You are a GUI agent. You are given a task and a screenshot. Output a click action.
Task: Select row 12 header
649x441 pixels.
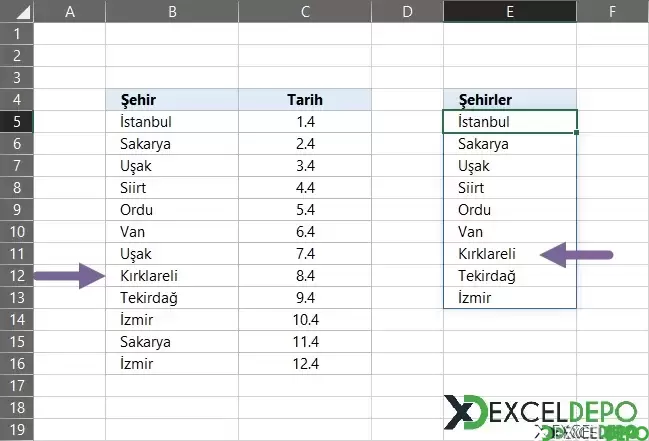tap(17, 276)
